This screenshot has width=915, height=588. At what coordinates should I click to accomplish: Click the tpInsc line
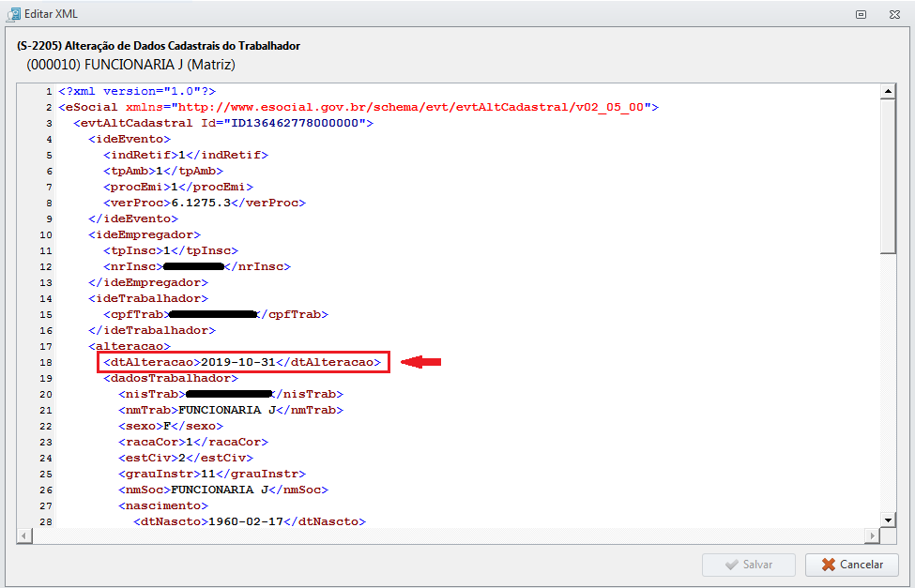point(171,250)
